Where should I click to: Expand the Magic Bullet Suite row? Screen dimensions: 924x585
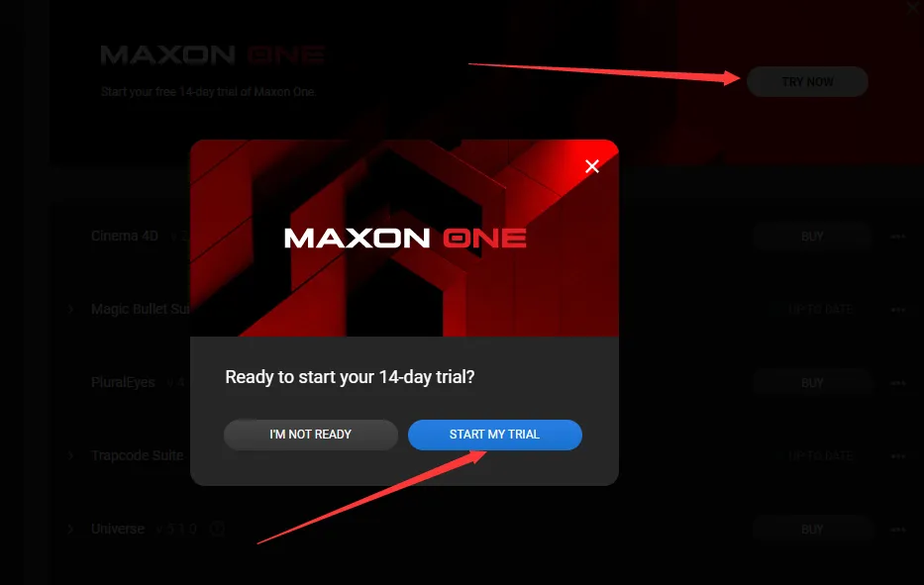click(70, 309)
